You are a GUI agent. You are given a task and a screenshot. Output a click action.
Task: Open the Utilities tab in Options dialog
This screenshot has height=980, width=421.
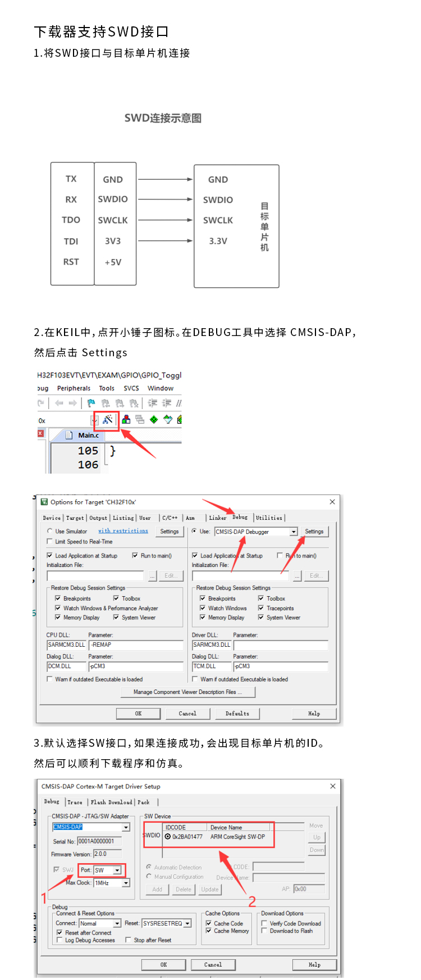[x=269, y=518]
